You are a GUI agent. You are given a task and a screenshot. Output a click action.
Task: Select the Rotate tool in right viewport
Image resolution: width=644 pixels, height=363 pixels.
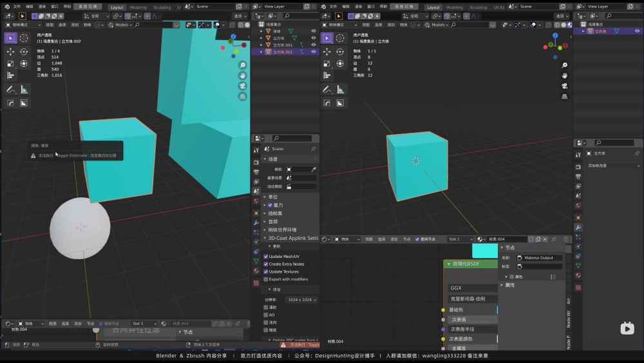[340, 52]
